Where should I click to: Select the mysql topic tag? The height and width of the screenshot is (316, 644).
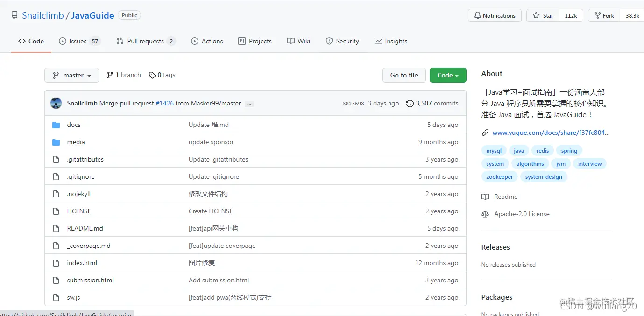coord(494,151)
